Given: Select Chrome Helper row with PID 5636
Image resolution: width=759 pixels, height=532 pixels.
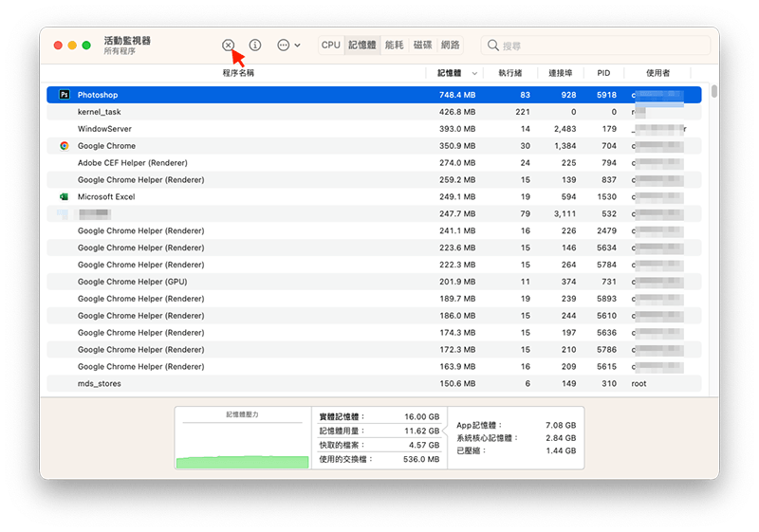Looking at the screenshot, I should (374, 333).
